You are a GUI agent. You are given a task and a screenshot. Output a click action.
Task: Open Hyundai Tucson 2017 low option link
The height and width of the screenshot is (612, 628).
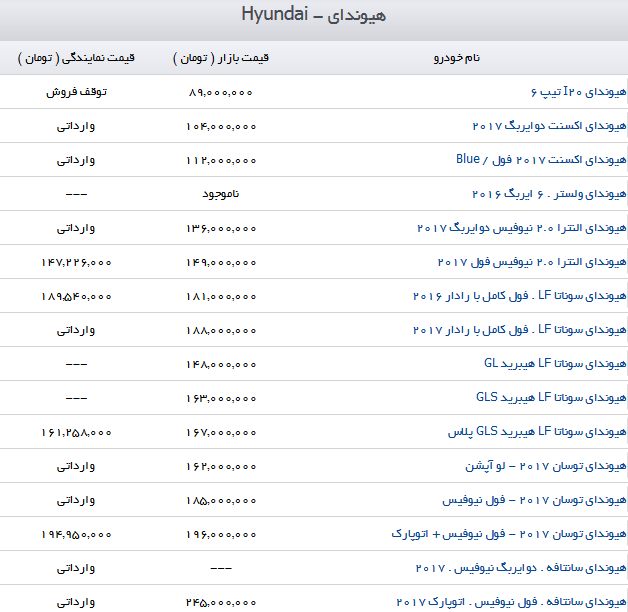click(x=545, y=466)
